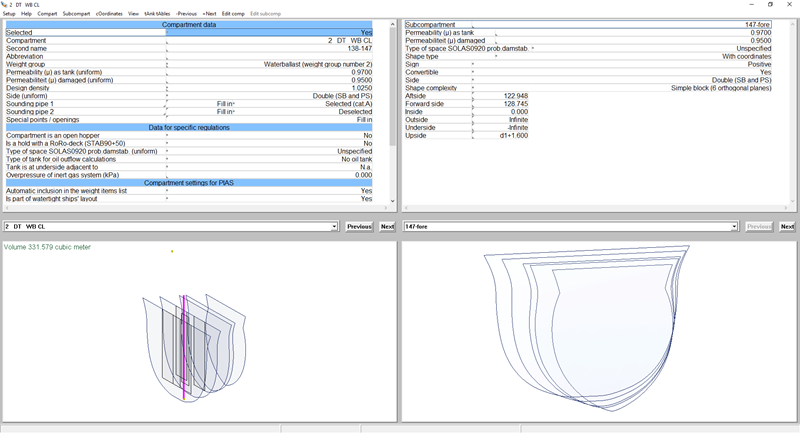Click the Aftside value 122.948
The image size is (800, 433).
(x=515, y=96)
